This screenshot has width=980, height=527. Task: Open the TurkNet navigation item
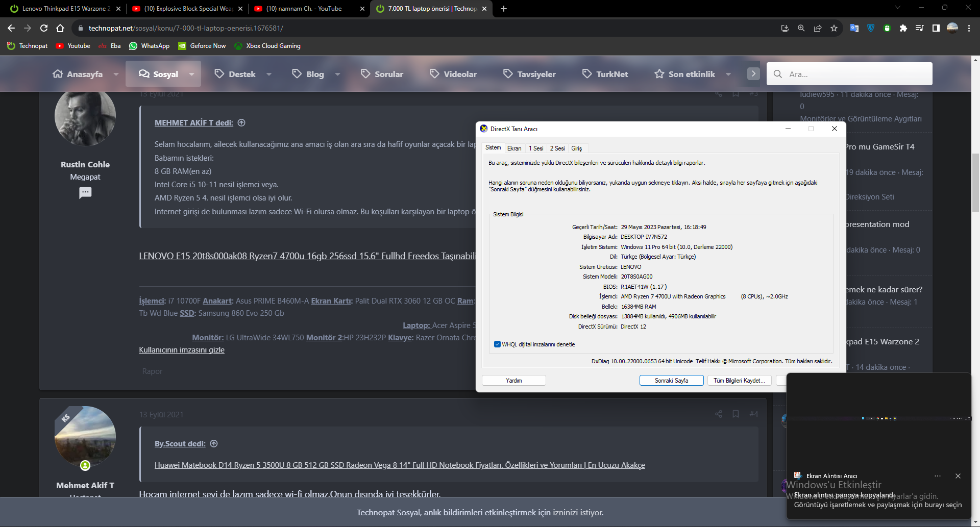pyautogui.click(x=605, y=74)
